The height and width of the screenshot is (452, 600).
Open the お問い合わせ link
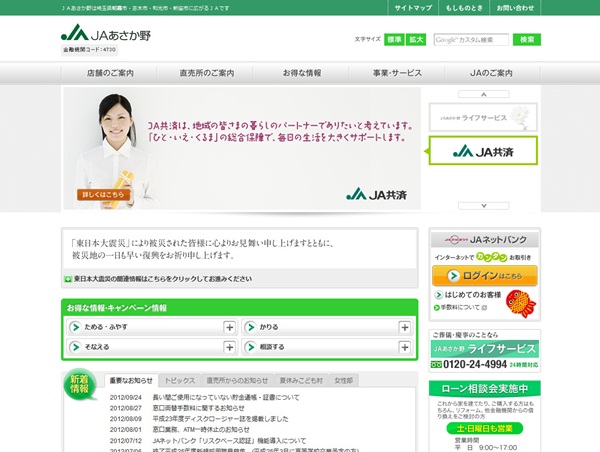(515, 8)
